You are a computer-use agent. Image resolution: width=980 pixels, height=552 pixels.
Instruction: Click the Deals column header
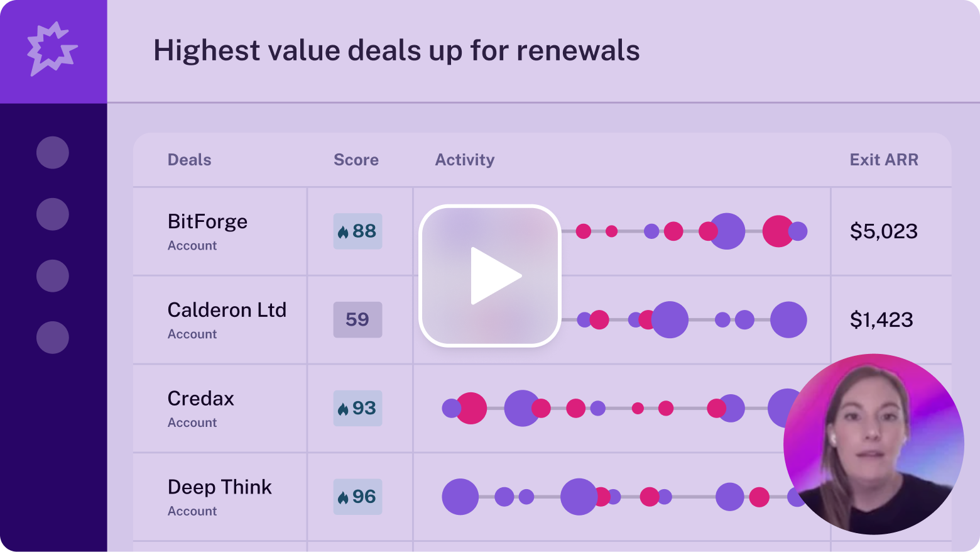click(x=189, y=160)
